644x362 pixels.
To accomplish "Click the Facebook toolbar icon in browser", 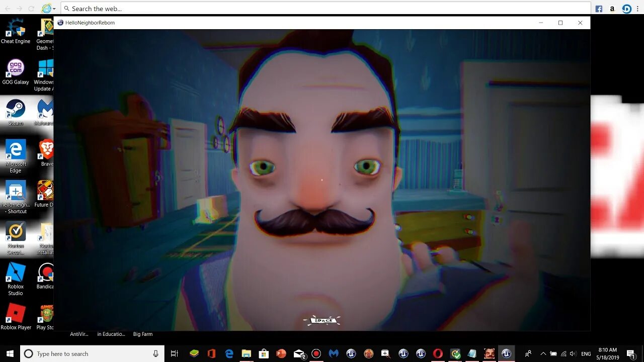I will point(599,9).
